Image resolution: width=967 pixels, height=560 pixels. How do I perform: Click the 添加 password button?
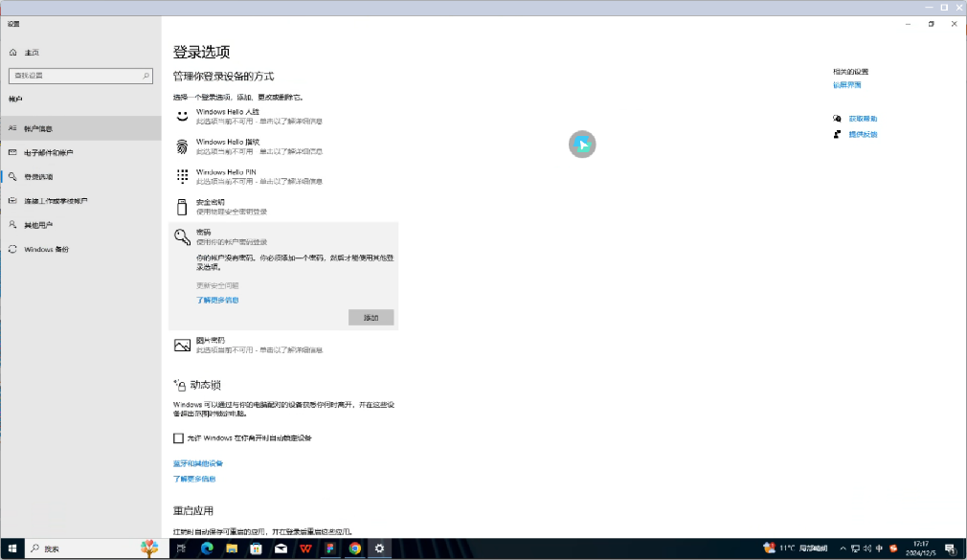click(x=371, y=317)
